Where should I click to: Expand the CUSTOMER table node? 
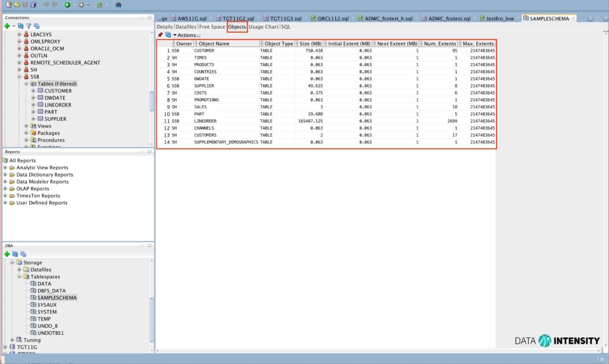pos(33,91)
